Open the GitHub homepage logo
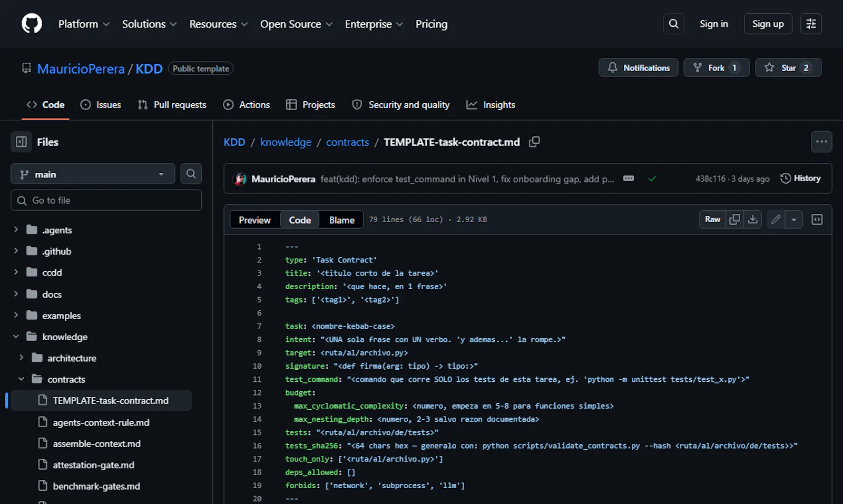The width and height of the screenshot is (843, 504). (x=32, y=24)
